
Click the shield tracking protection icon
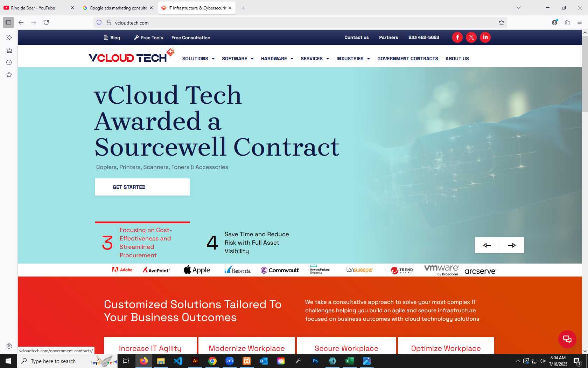tap(99, 22)
